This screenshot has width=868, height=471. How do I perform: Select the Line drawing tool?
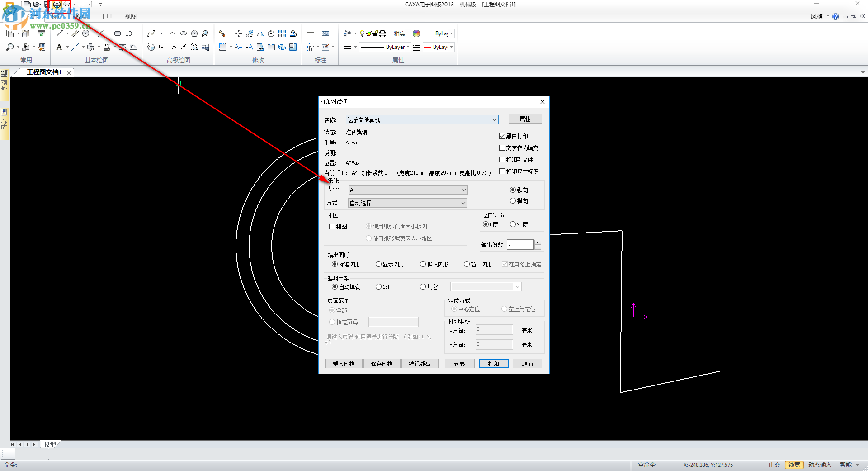pos(59,33)
